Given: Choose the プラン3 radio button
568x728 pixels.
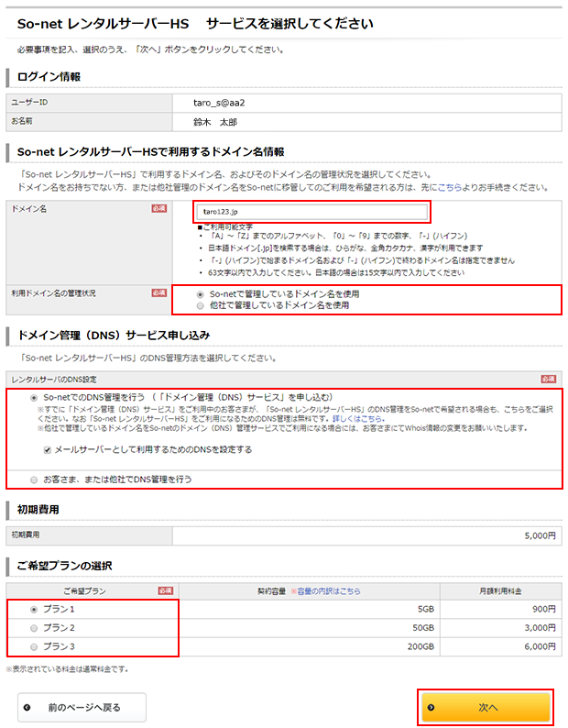Looking at the screenshot, I should (x=35, y=647).
